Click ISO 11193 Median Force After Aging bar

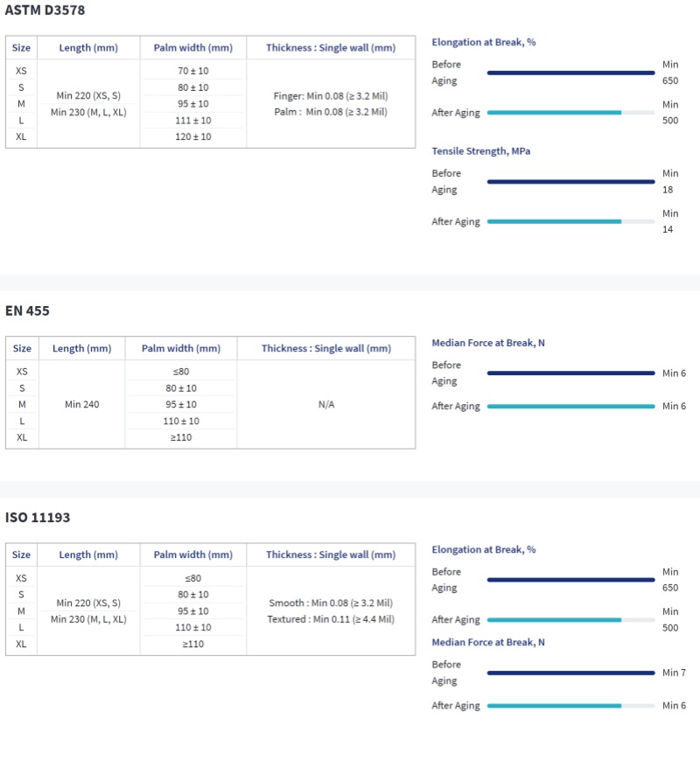click(570, 706)
